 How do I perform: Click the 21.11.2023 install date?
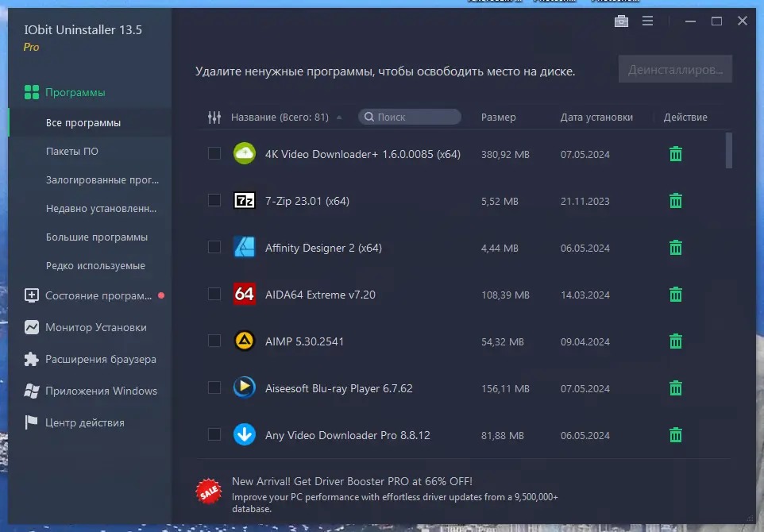click(585, 201)
